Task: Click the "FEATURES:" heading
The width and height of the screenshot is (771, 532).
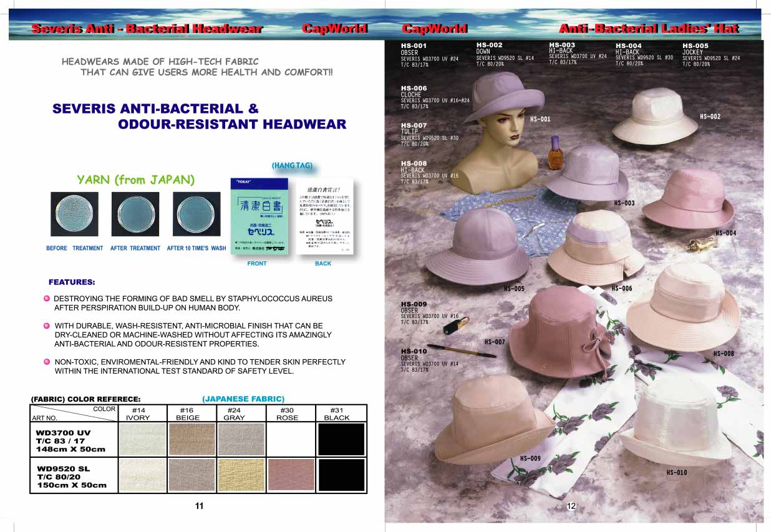Action: (x=72, y=283)
